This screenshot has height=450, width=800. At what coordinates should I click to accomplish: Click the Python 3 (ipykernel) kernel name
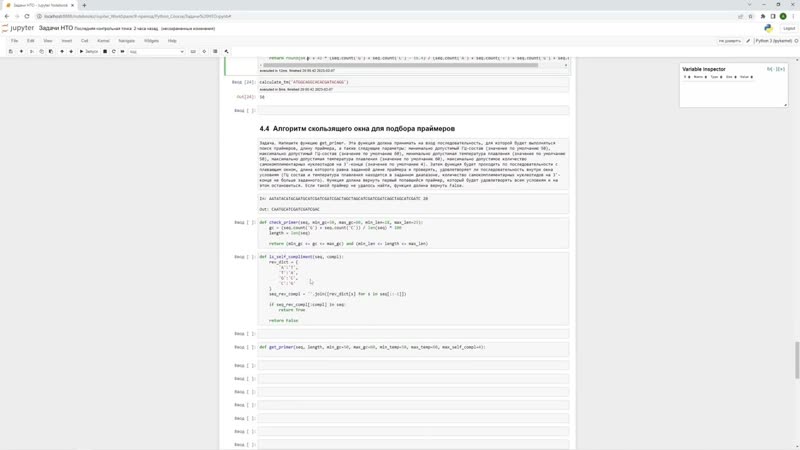773,41
